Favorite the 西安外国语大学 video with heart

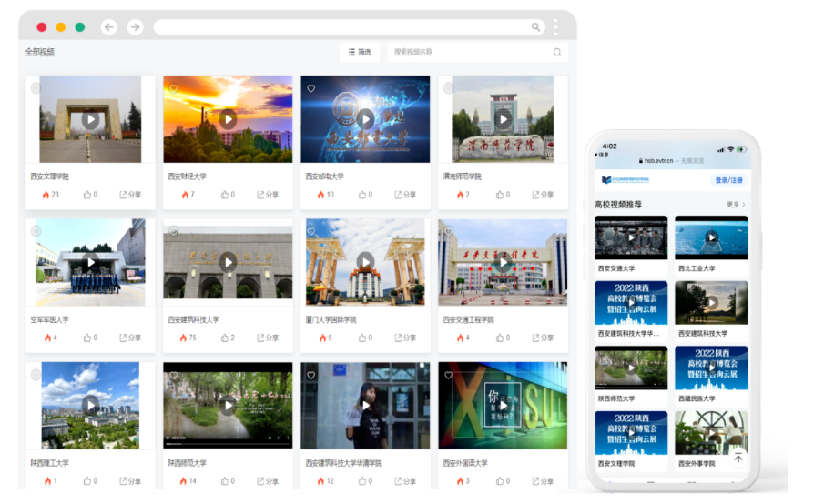tap(448, 375)
